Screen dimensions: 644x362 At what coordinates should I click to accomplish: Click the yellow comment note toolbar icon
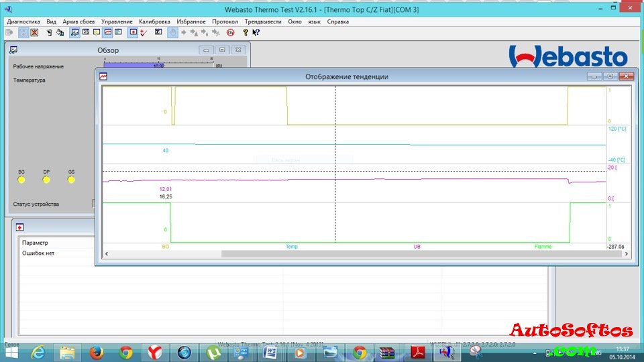pos(97,32)
